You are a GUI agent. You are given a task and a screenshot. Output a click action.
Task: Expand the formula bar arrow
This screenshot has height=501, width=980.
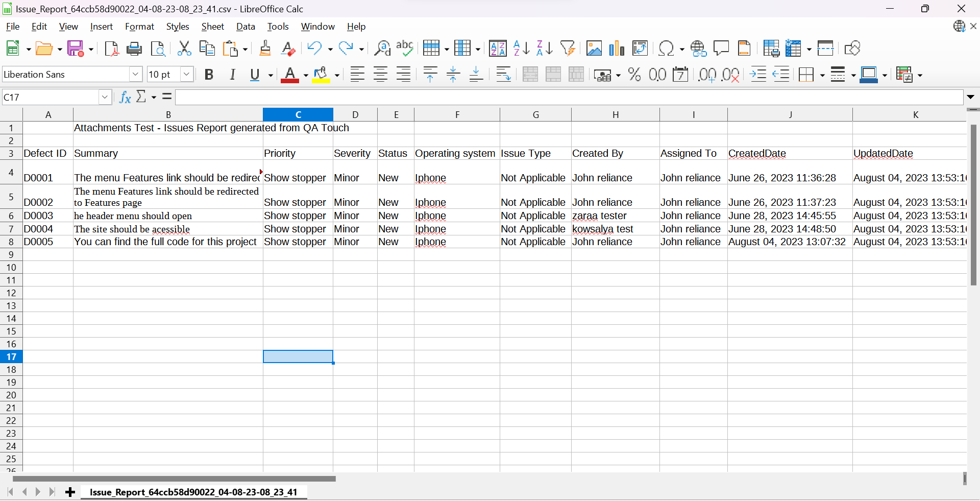971,97
